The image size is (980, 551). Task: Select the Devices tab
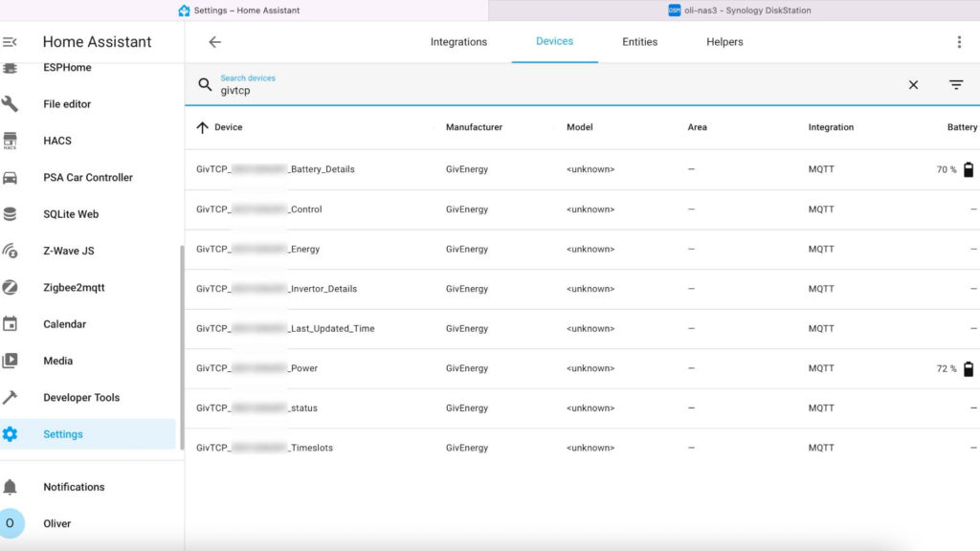pyautogui.click(x=554, y=41)
